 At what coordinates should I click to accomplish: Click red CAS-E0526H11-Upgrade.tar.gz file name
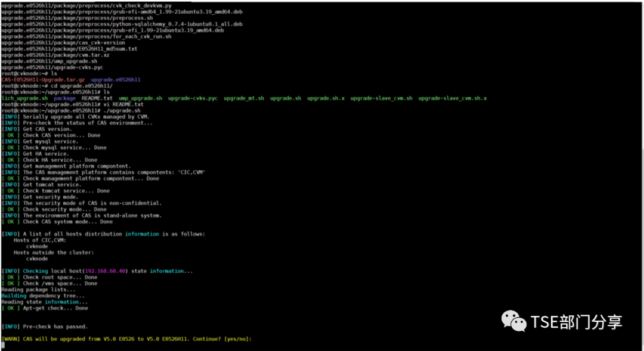click(43, 80)
